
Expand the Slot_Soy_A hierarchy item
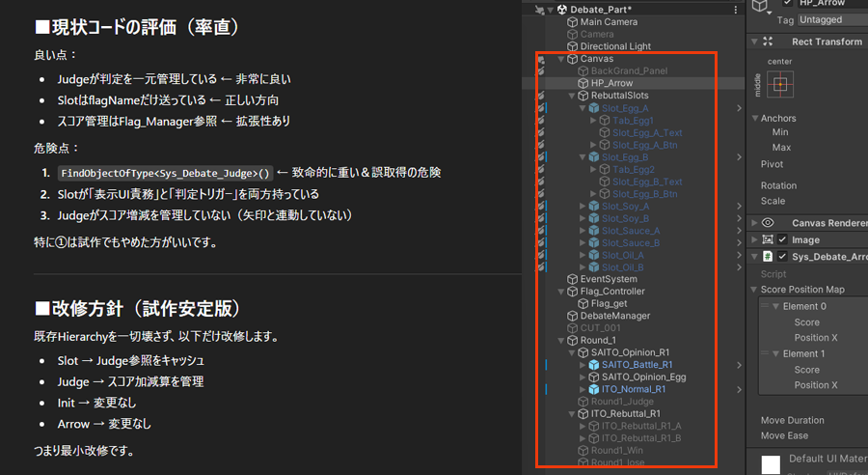pos(583,207)
